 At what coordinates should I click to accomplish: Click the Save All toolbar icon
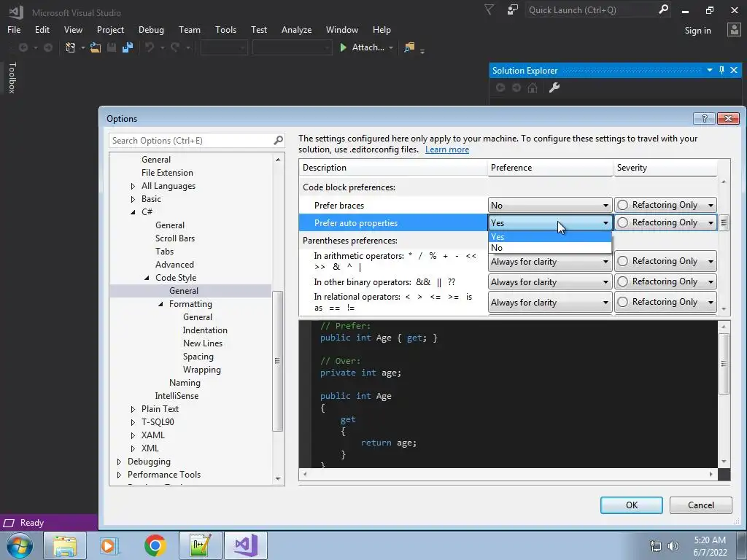tap(127, 47)
